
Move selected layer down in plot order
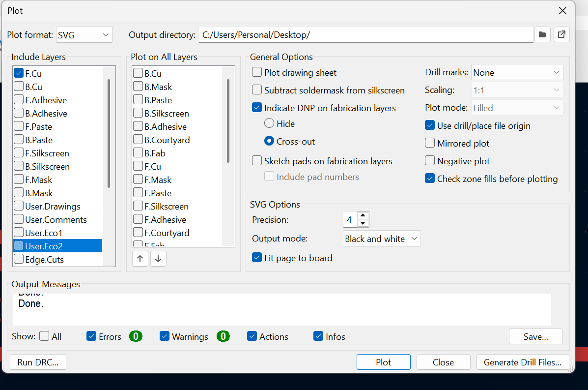pyautogui.click(x=158, y=258)
